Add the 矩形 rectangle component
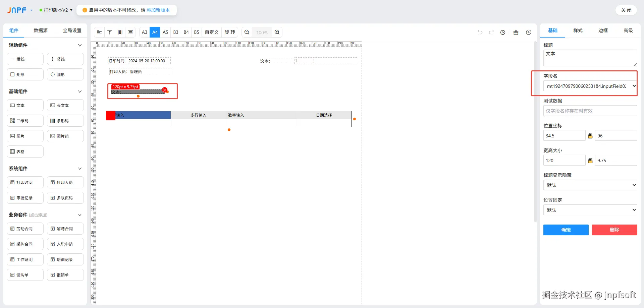644x308 pixels. coord(25,74)
